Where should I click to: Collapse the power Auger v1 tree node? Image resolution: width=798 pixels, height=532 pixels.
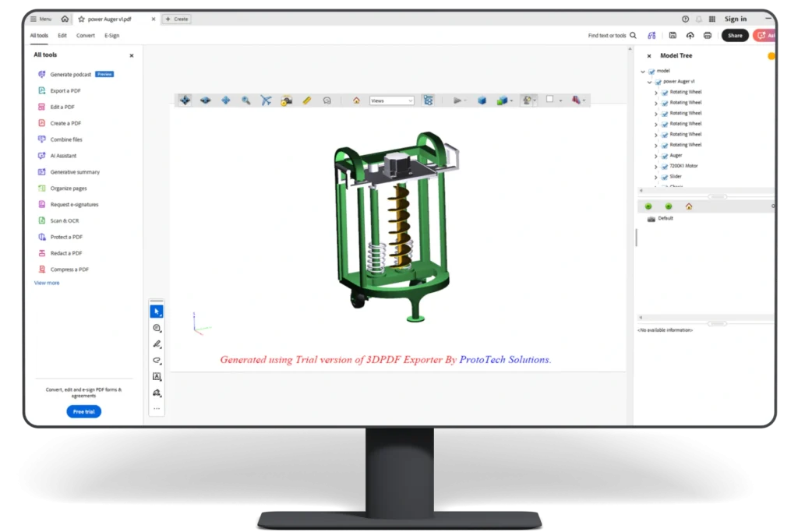pyautogui.click(x=648, y=82)
